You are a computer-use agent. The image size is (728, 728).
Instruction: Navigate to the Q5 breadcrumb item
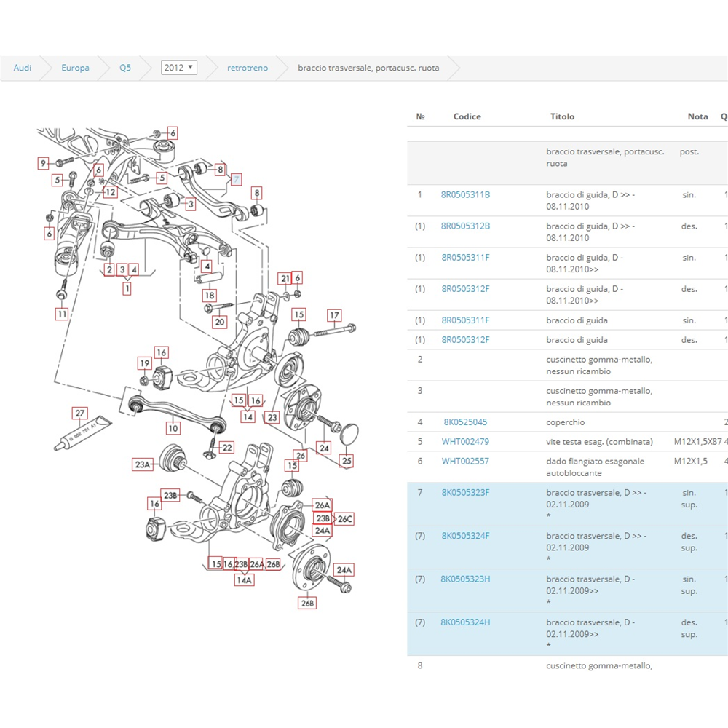point(125,68)
